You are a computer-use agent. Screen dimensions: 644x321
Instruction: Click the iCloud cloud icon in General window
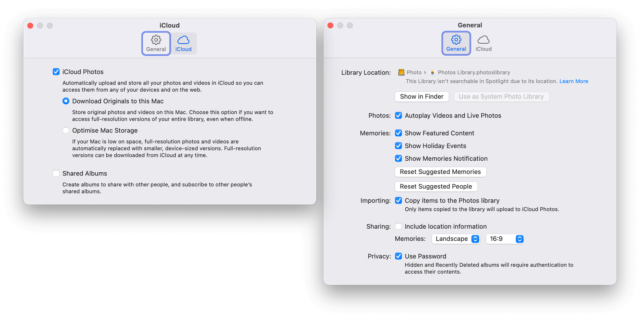(x=484, y=39)
